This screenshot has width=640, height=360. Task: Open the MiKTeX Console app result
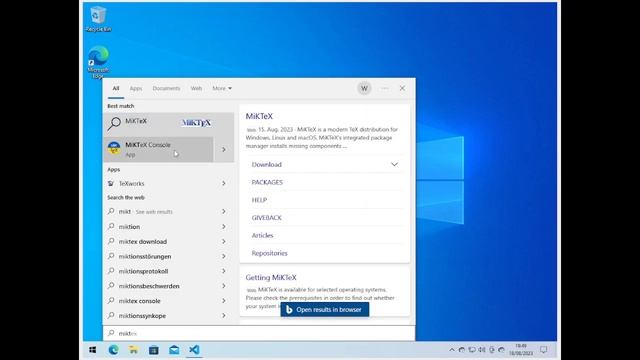coord(158,149)
